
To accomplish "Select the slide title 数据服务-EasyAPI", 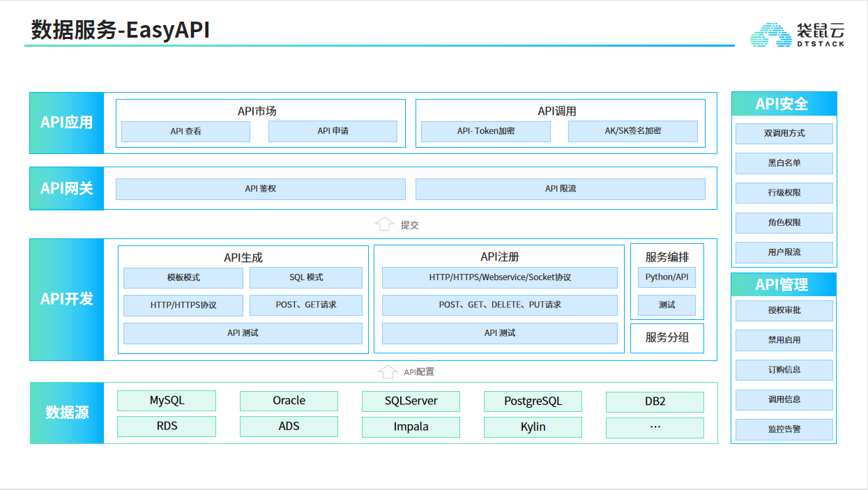I will [x=121, y=30].
